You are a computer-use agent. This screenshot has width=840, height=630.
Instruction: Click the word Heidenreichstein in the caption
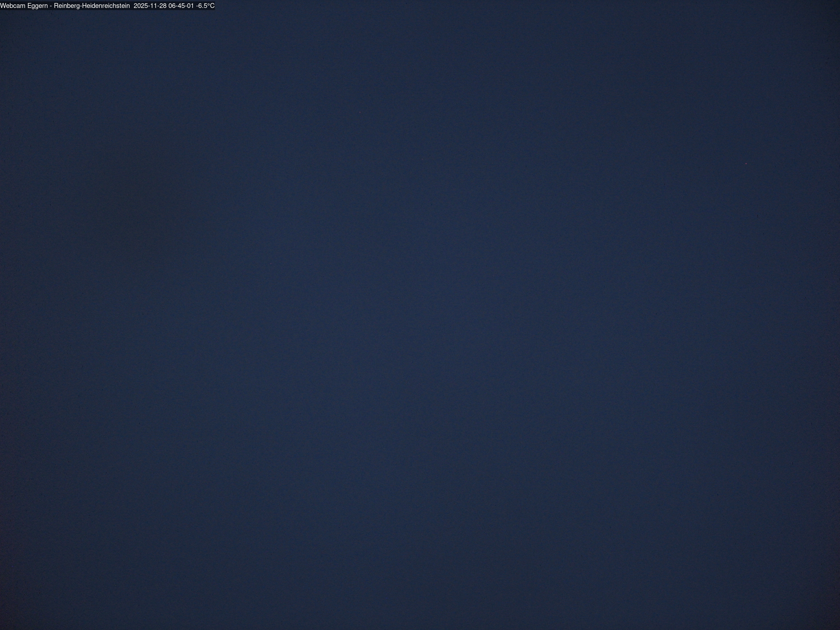tap(106, 6)
